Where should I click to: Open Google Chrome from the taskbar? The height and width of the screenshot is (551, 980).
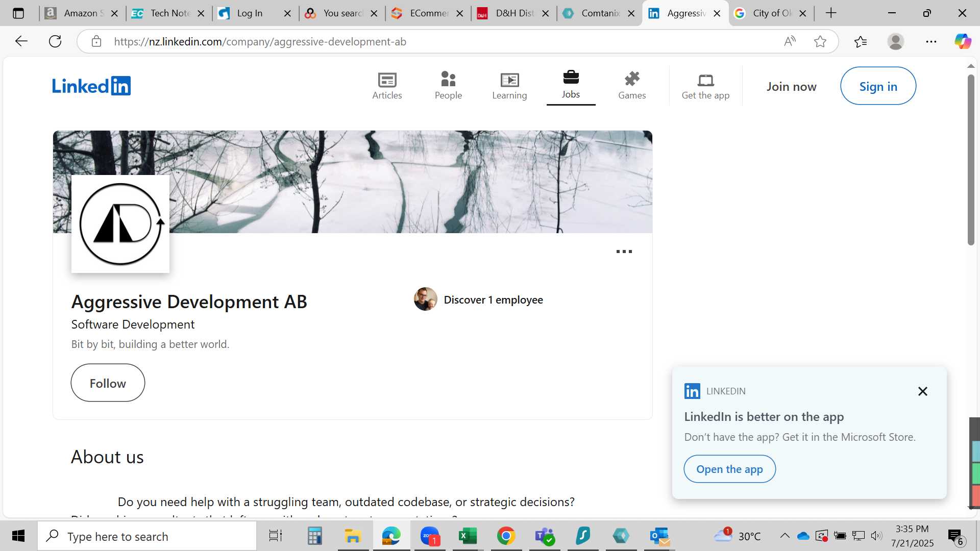pos(506,536)
